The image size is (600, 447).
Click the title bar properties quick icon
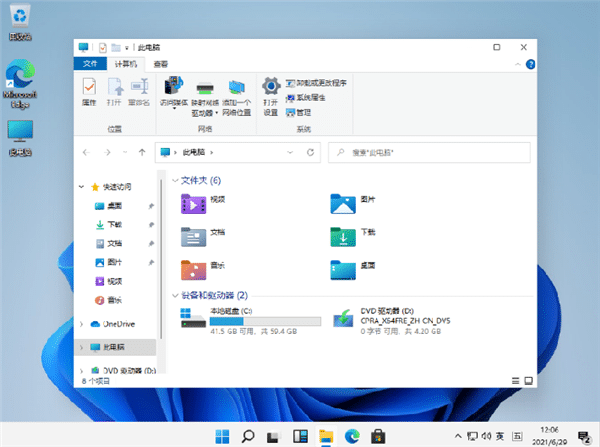[x=103, y=47]
